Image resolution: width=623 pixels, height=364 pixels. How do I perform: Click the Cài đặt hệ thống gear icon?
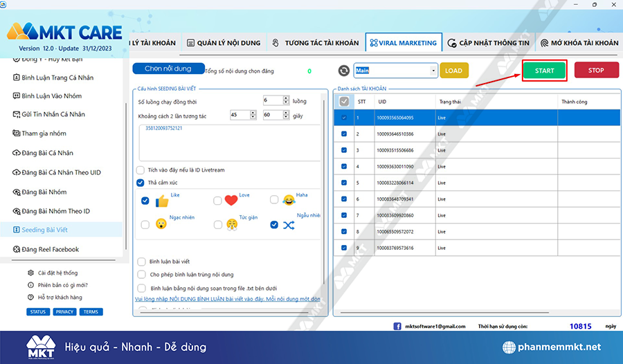pos(30,273)
